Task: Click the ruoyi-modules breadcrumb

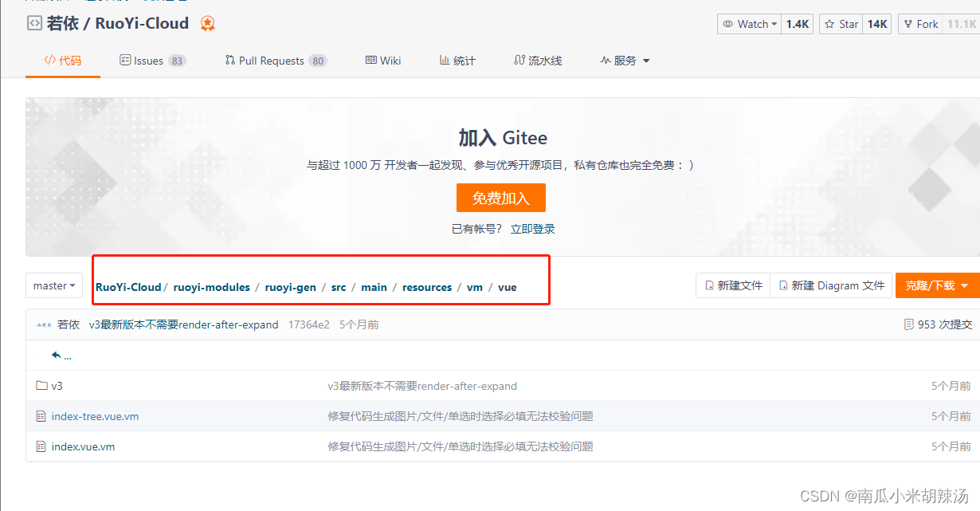Action: [211, 287]
